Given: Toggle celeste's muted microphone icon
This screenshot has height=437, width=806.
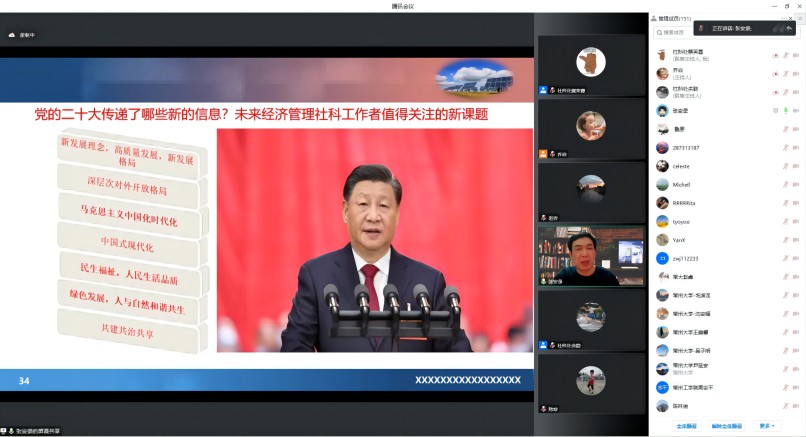Looking at the screenshot, I should click(786, 166).
